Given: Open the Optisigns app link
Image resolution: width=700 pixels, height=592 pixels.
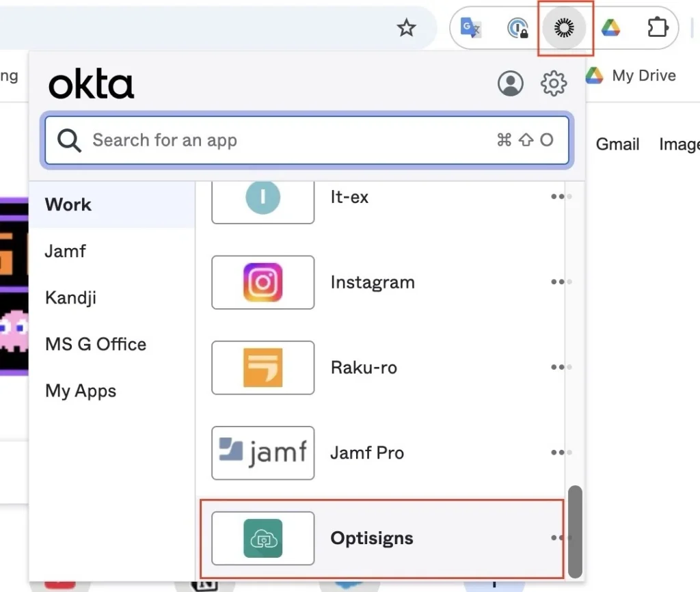Looking at the screenshot, I should tap(371, 538).
